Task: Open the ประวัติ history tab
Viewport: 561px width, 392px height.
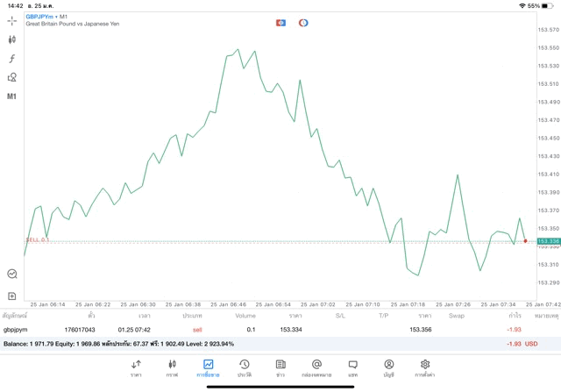Action: point(244,367)
